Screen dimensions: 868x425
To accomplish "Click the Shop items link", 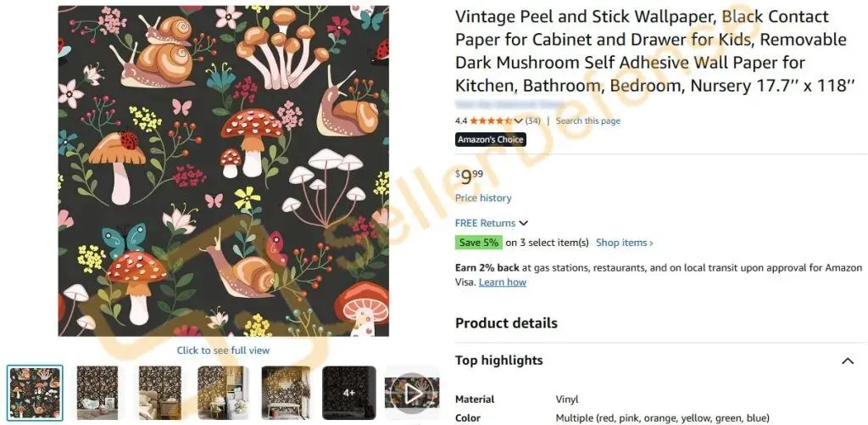I will pyautogui.click(x=624, y=243).
